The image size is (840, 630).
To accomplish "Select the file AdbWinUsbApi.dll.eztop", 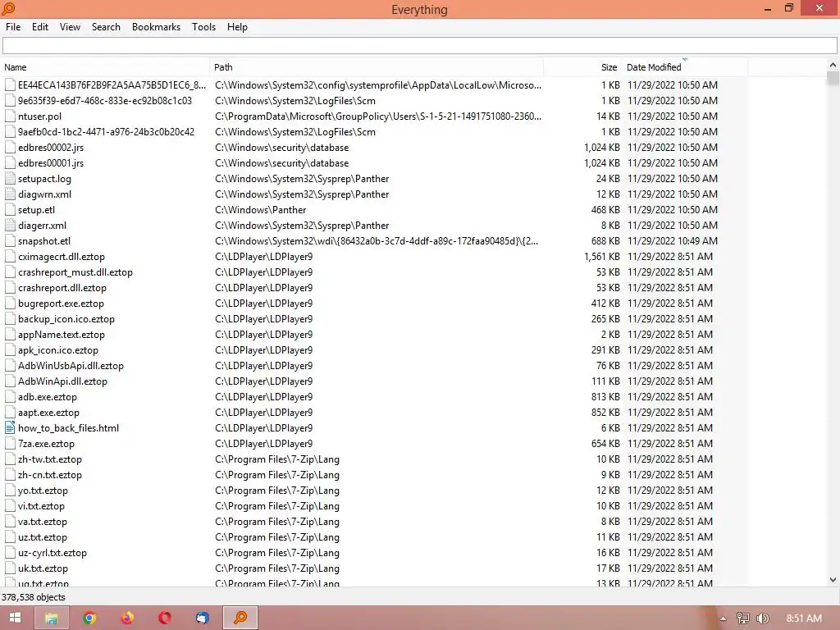I will click(71, 365).
